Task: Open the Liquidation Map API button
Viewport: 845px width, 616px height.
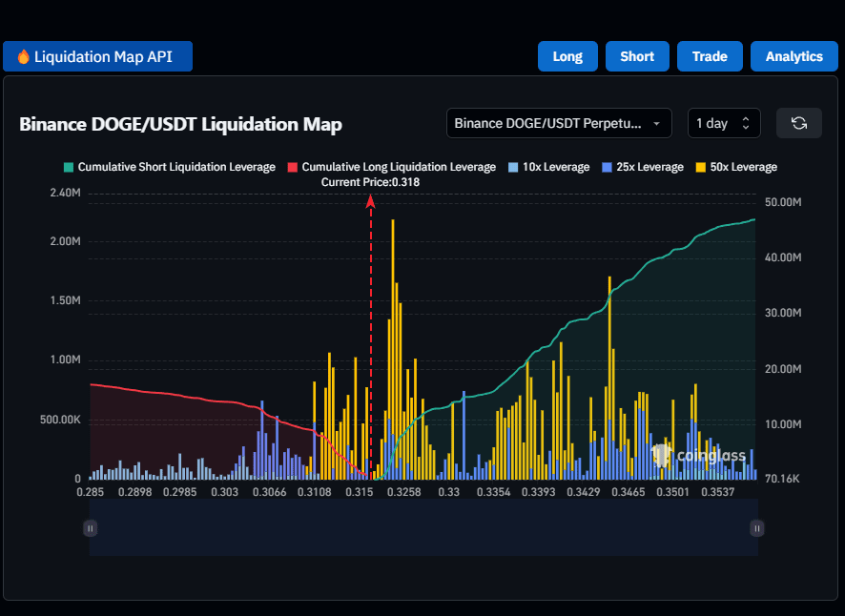Action: point(97,56)
